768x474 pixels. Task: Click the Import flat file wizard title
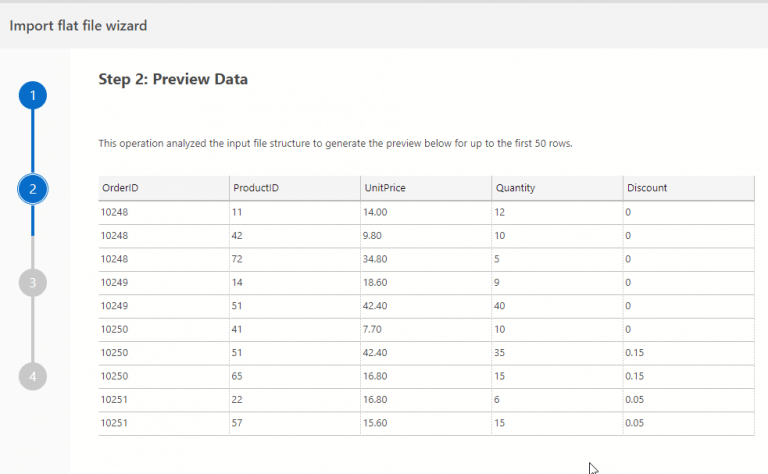[78, 26]
